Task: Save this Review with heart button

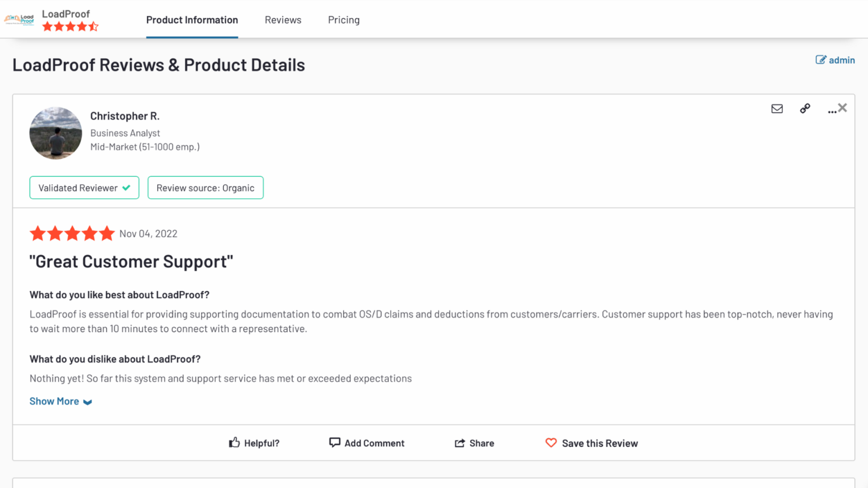Action: (x=591, y=443)
